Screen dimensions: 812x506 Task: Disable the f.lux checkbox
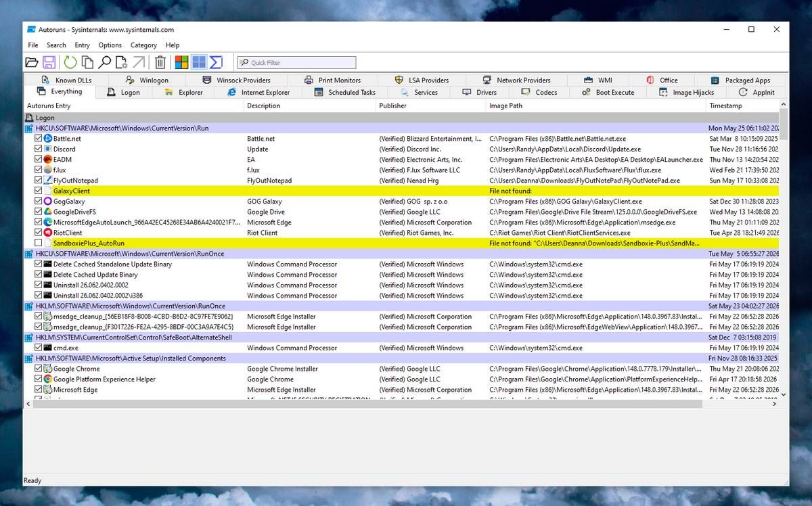click(39, 170)
